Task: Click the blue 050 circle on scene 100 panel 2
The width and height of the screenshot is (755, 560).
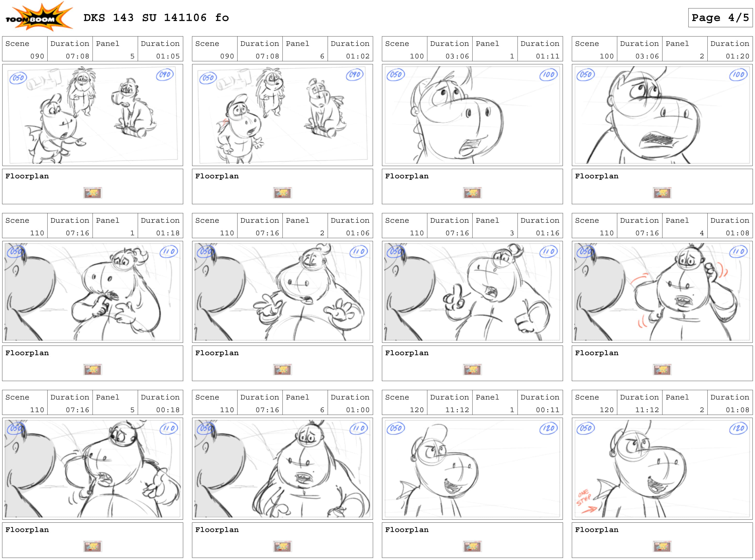Action: pyautogui.click(x=586, y=75)
